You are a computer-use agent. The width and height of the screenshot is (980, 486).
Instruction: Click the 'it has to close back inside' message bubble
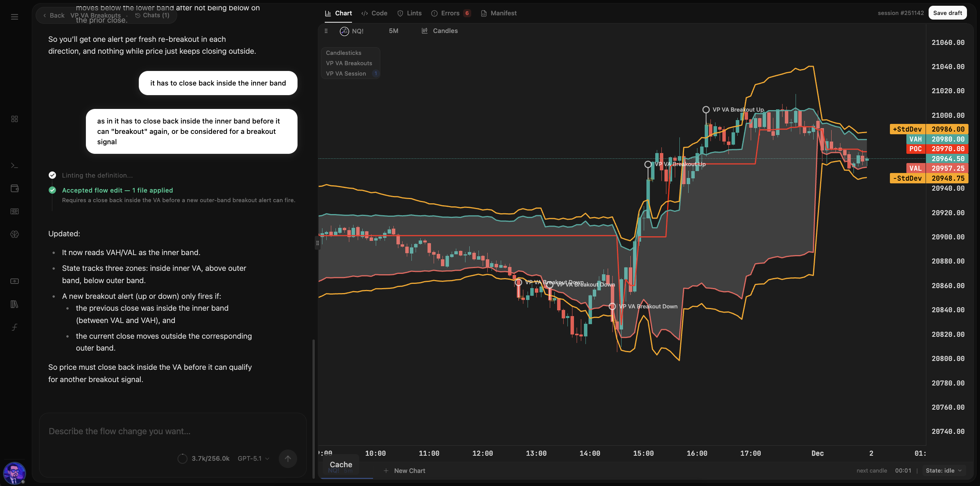click(x=218, y=83)
